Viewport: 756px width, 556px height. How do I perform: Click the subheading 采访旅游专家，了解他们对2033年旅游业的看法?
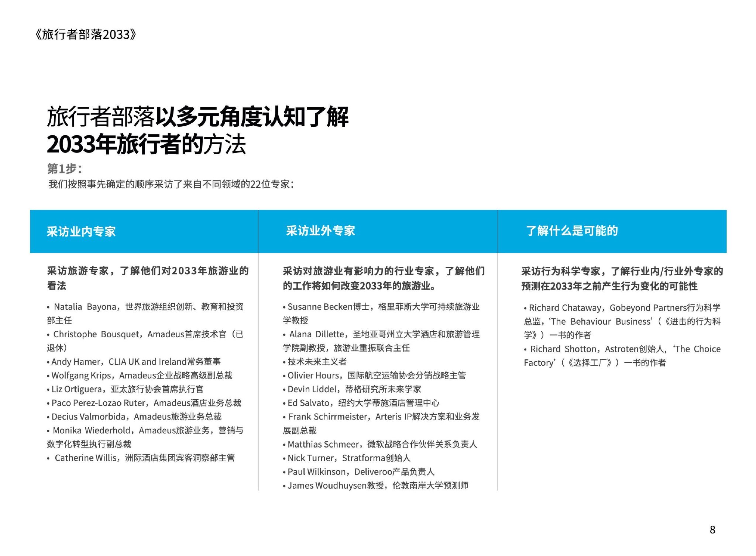coord(148,278)
